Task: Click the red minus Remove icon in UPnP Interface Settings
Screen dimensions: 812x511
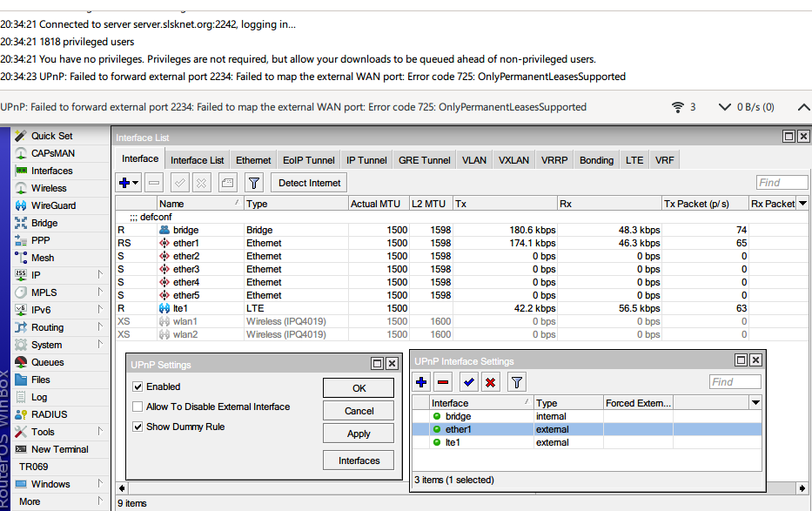Action: (443, 382)
